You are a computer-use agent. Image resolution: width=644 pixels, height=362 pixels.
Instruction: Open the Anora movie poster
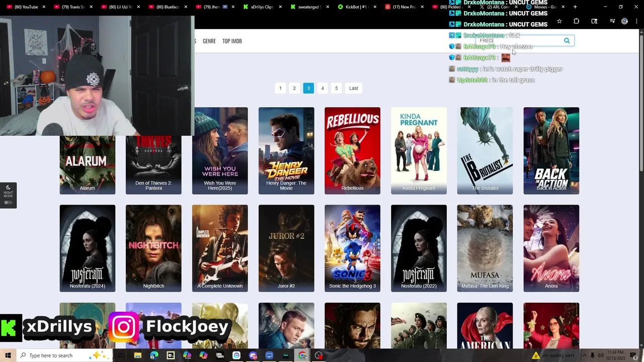551,248
